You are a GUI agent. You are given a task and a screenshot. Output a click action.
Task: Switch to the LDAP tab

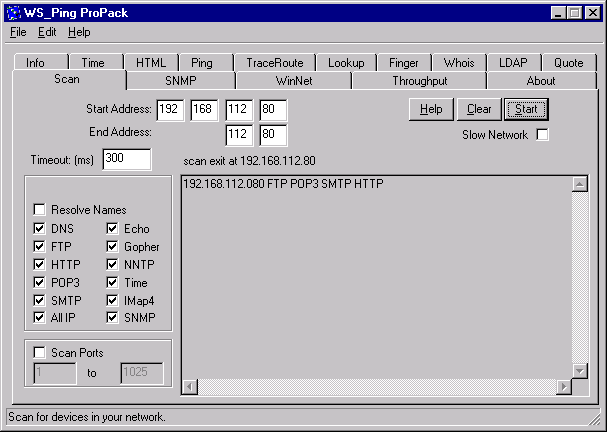coord(513,63)
